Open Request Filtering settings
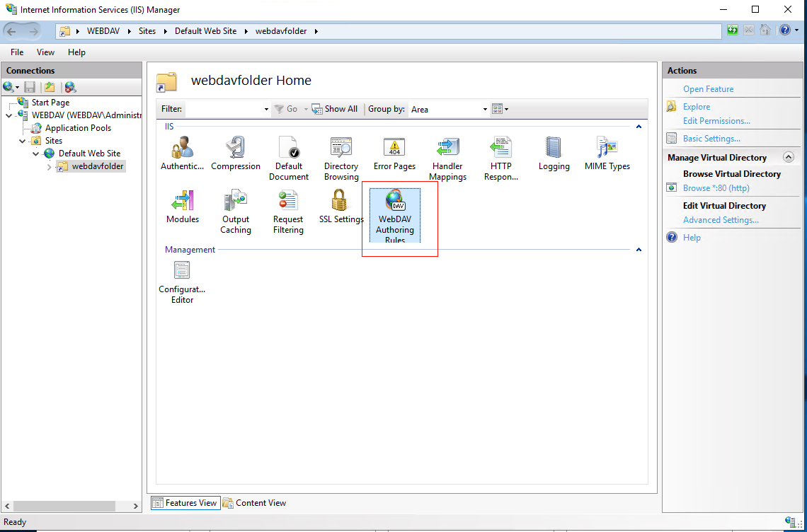The height and width of the screenshot is (532, 807). (x=288, y=212)
